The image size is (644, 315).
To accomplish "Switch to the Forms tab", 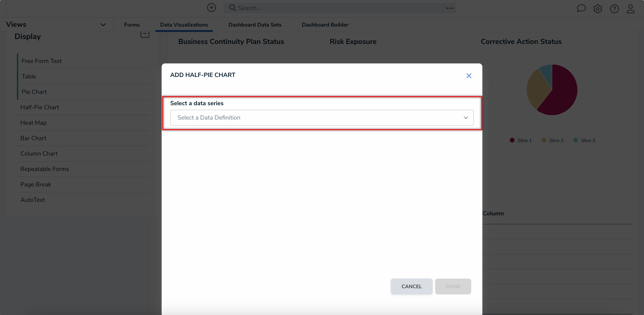I will tap(132, 25).
